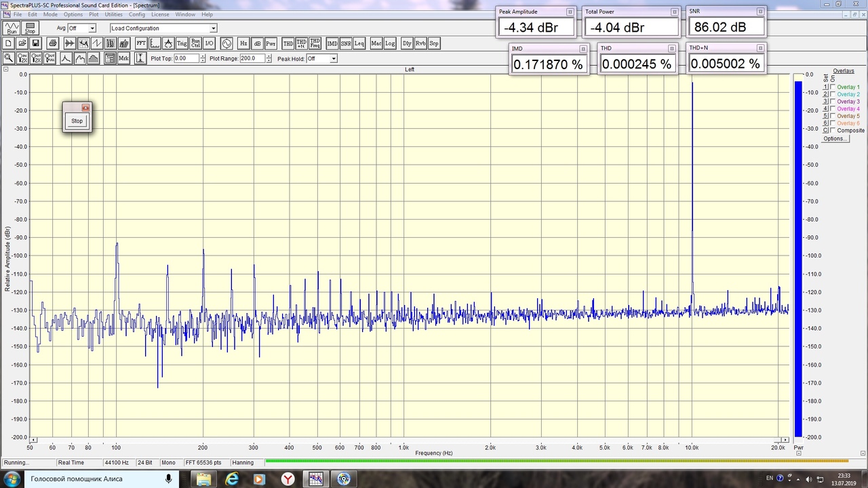868x488 pixels.
Task: Open the Config menu
Action: click(x=136, y=14)
